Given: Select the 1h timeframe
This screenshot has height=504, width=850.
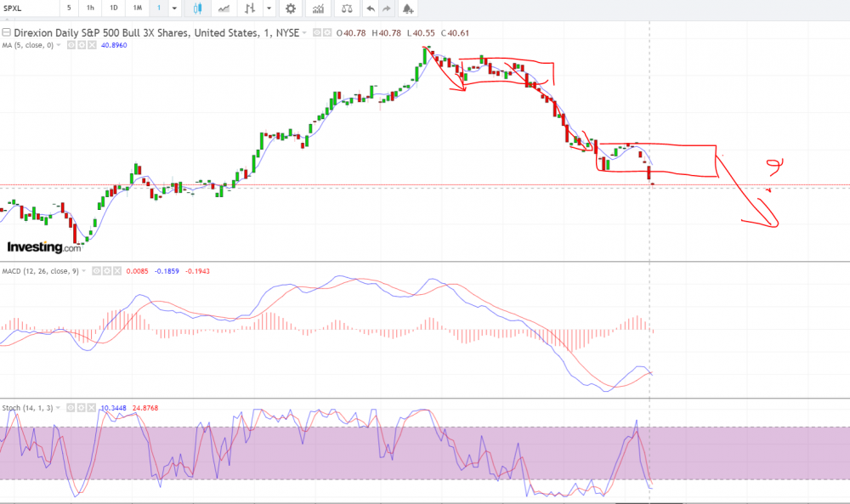Looking at the screenshot, I should [x=90, y=8].
